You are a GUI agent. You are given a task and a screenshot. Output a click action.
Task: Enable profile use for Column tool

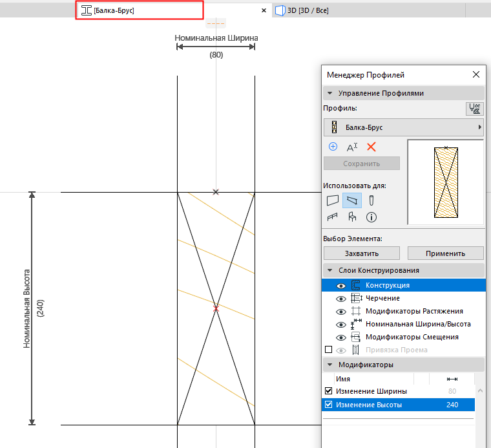pos(371,200)
